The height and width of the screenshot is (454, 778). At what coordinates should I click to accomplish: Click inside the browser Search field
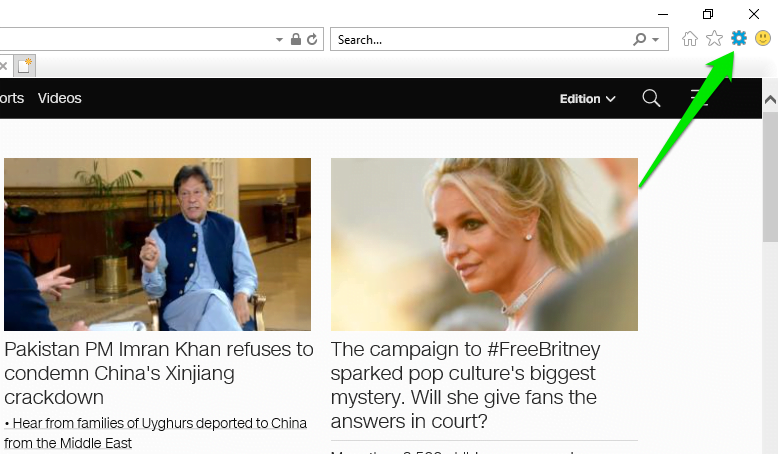pos(480,40)
